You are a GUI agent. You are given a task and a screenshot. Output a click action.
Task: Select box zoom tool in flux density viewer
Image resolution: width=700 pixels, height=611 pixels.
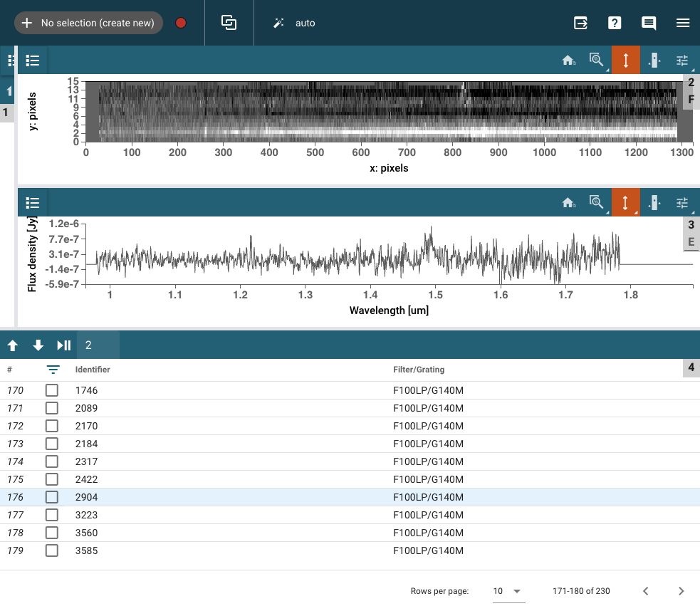click(x=597, y=203)
